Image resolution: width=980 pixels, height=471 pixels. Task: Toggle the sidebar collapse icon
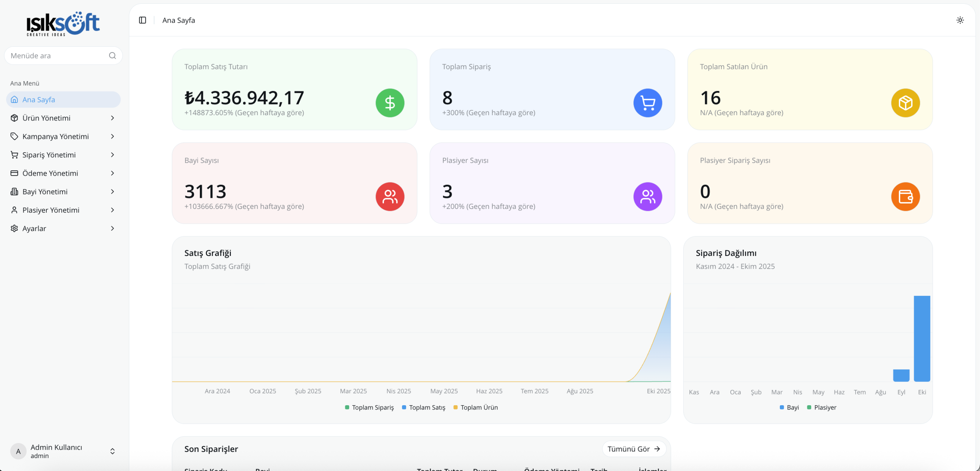(x=142, y=20)
